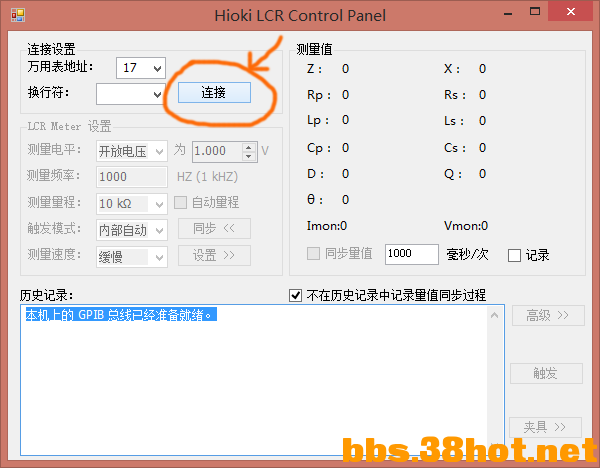Click the Rp measurement value

tap(345, 95)
